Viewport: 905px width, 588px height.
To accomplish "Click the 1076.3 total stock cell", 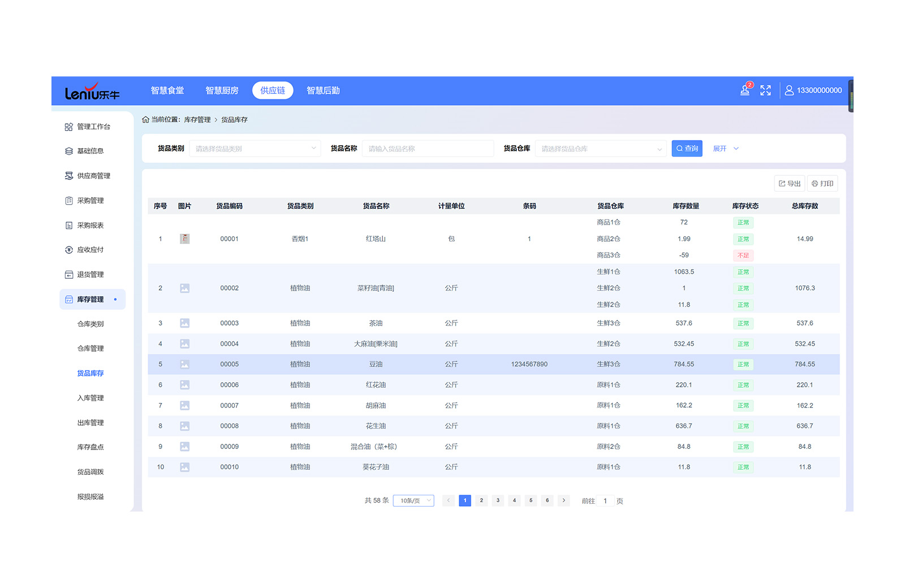I will 805,288.
